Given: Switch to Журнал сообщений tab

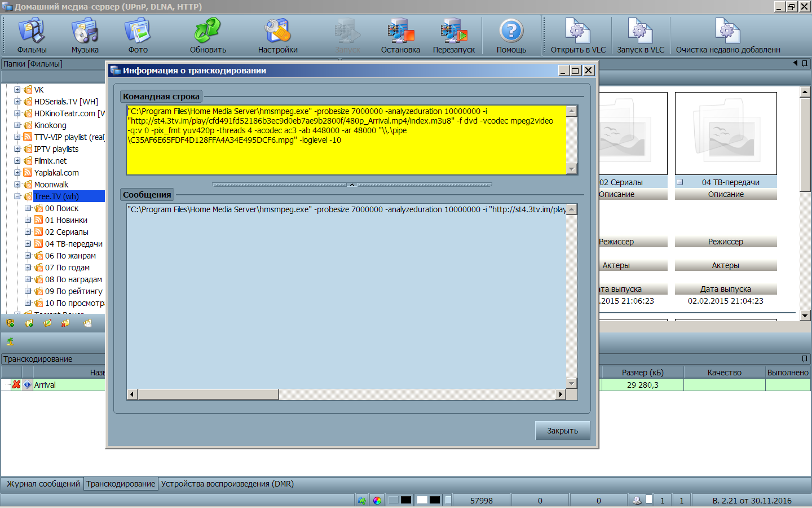Looking at the screenshot, I should tap(43, 484).
